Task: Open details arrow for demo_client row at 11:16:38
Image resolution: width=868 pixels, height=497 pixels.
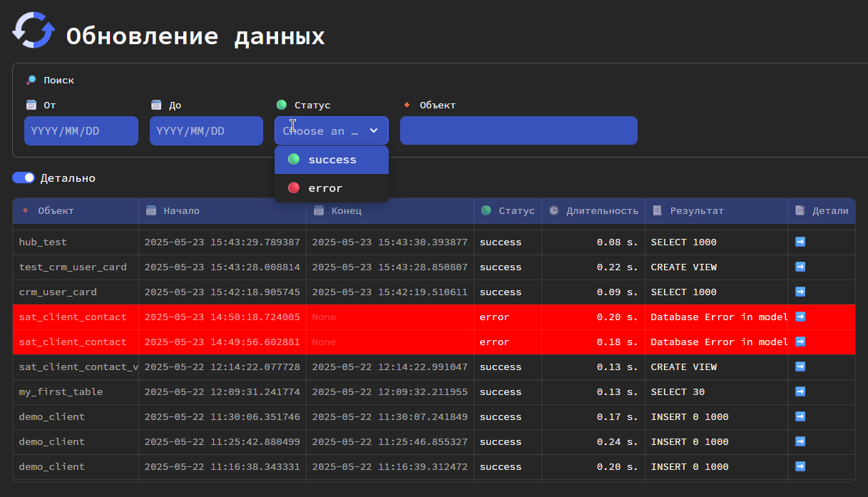Action: tap(800, 466)
